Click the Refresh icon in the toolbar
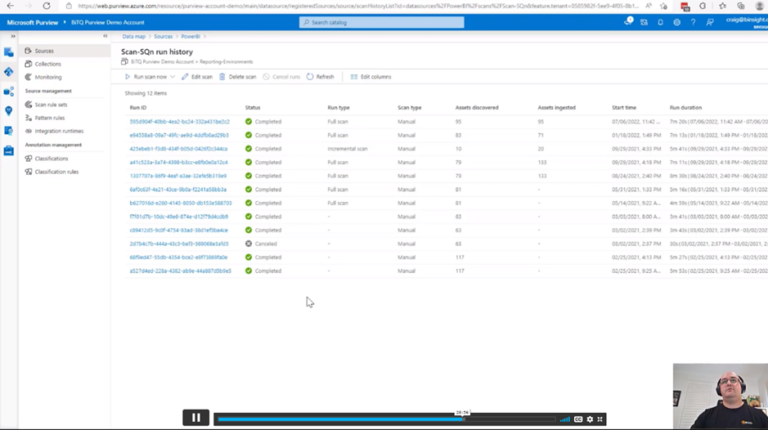The width and height of the screenshot is (768, 430). pos(310,76)
